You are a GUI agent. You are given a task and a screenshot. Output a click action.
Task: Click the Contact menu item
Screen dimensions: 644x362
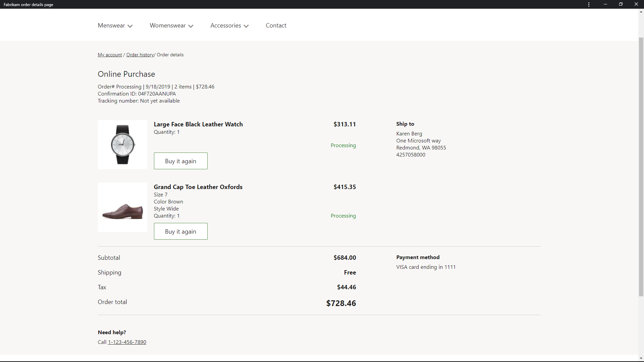[x=276, y=25]
